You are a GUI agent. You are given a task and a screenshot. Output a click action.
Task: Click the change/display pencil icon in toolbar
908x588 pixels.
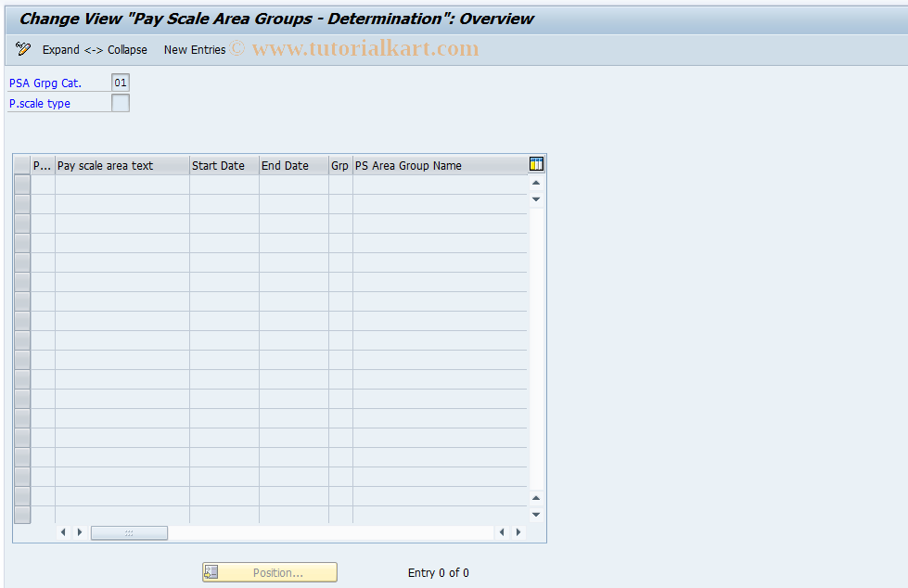click(x=23, y=49)
